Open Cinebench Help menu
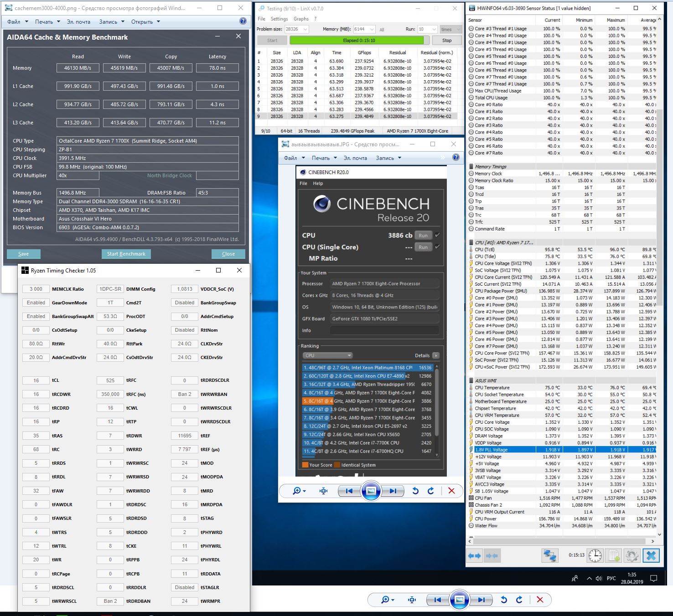This screenshot has width=673, height=616. click(318, 183)
